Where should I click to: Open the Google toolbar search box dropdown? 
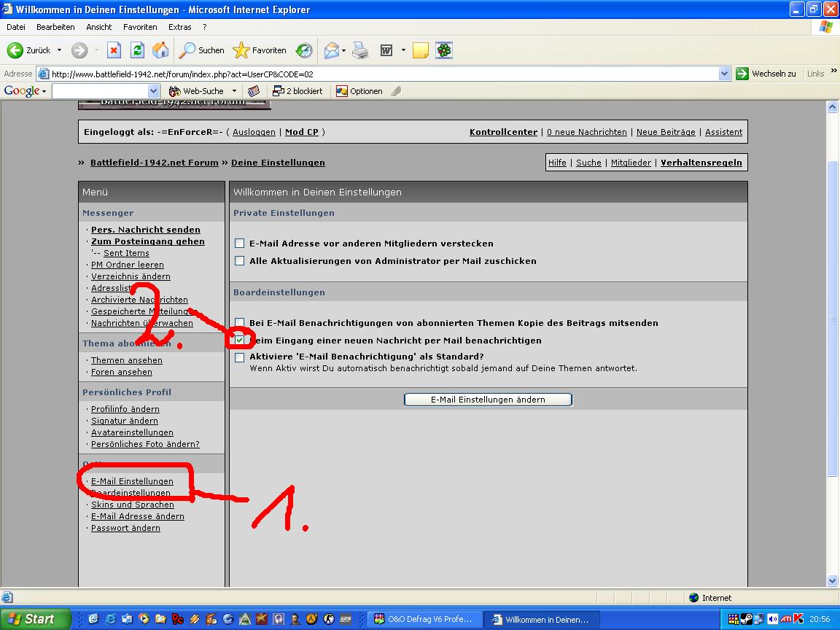click(x=153, y=91)
